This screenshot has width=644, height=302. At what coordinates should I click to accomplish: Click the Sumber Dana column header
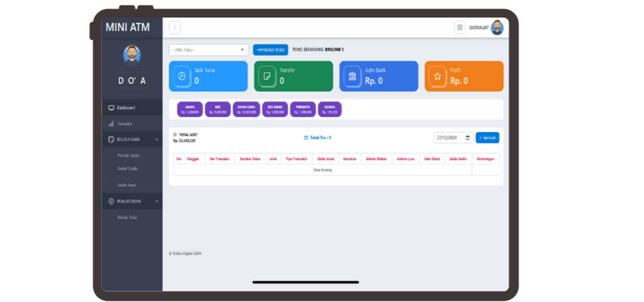click(250, 158)
